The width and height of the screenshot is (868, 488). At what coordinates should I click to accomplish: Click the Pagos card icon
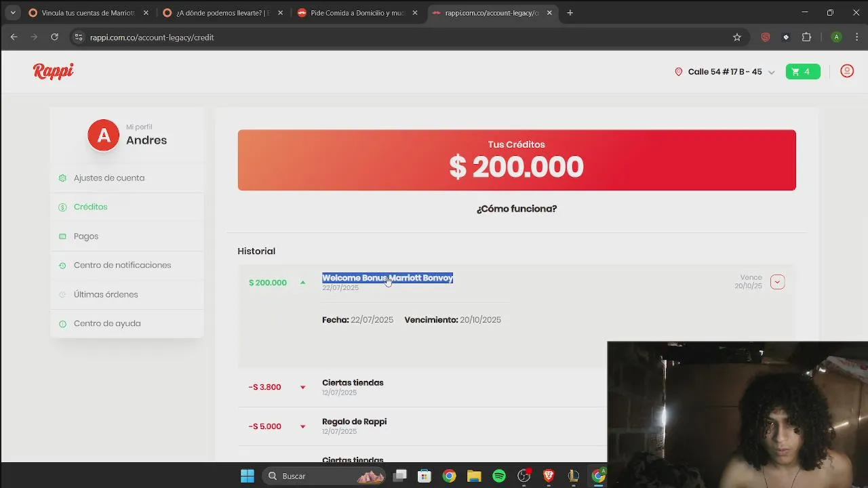click(x=62, y=237)
